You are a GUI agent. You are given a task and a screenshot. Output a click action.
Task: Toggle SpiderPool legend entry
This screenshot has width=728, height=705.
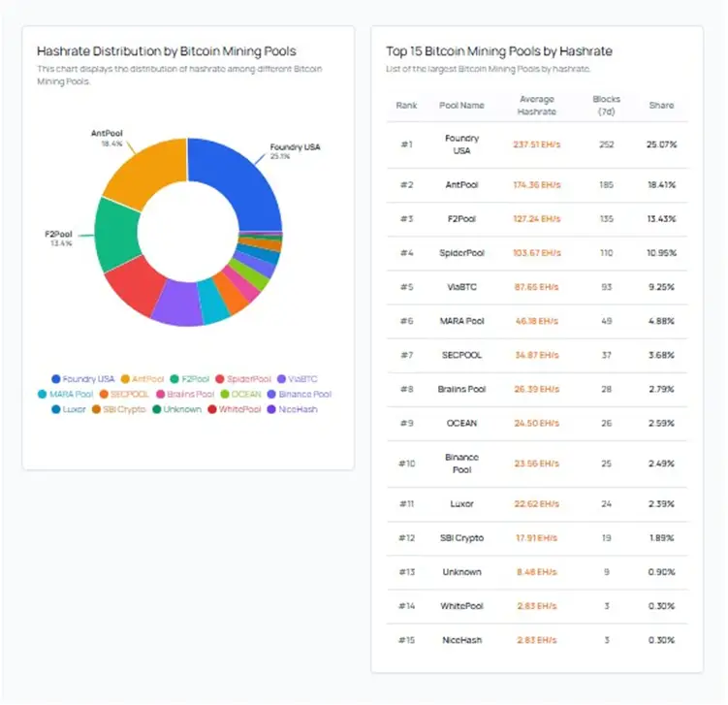pos(243,379)
